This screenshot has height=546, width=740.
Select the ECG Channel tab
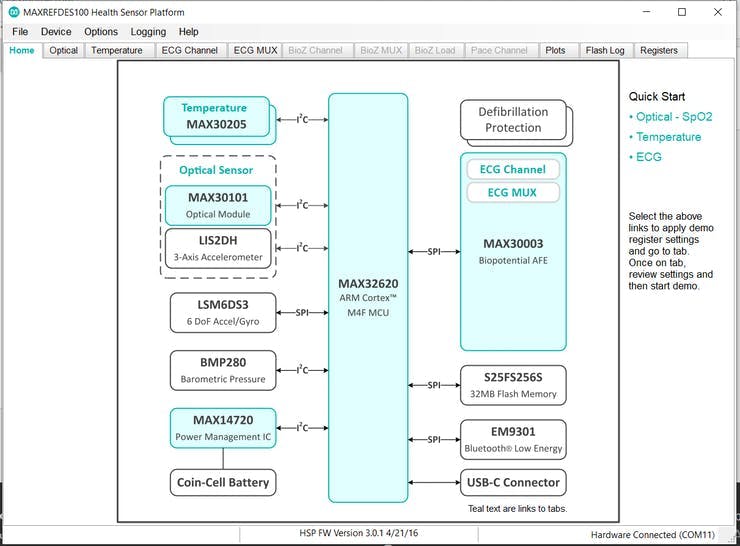tap(189, 50)
